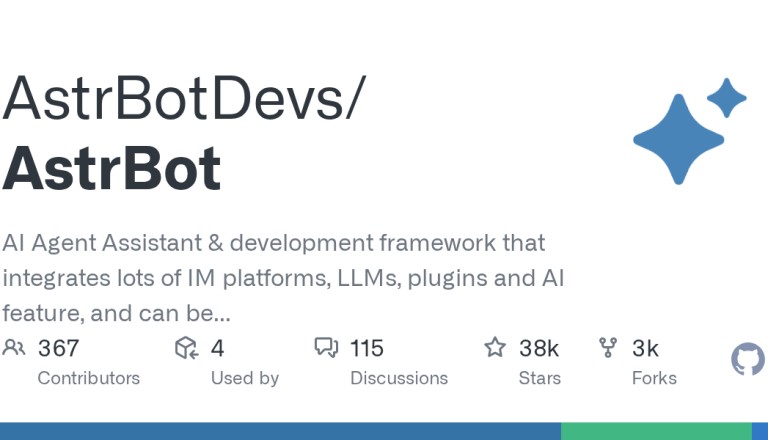Click the green language bar segment

(x=656, y=431)
